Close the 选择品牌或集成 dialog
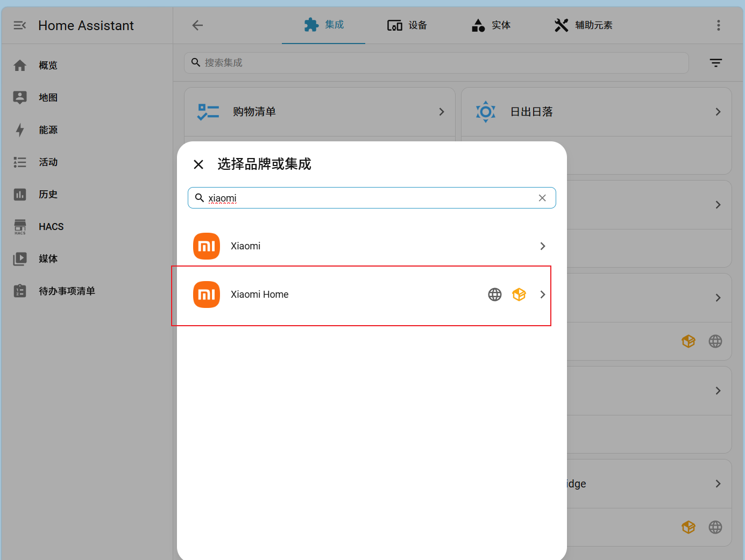This screenshot has height=560, width=745. 198,164
